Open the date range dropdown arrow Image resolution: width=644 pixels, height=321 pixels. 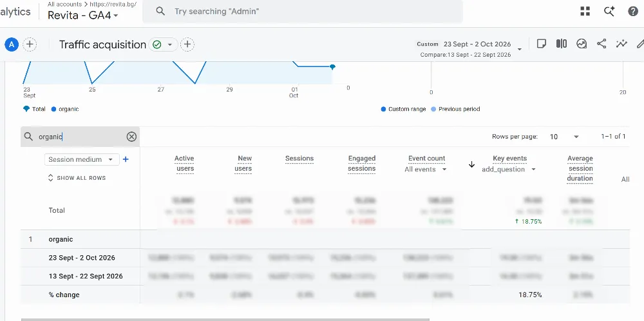(520, 50)
